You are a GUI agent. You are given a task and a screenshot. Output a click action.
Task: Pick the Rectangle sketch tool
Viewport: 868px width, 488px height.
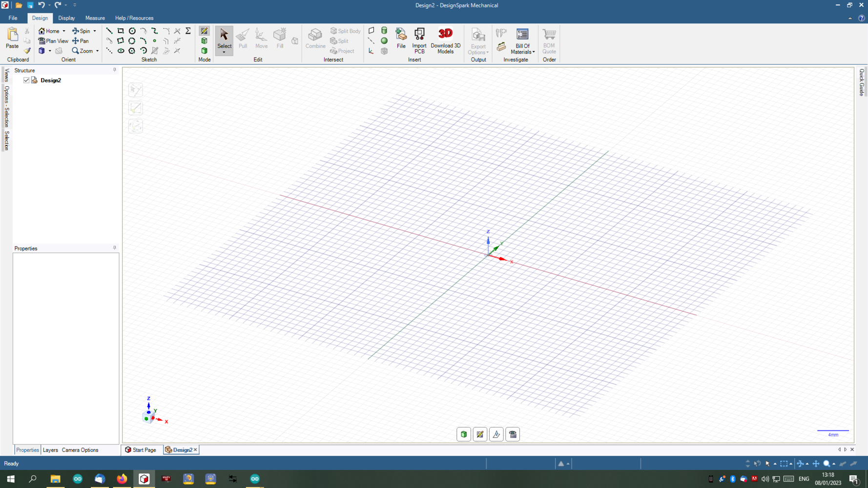pos(121,31)
